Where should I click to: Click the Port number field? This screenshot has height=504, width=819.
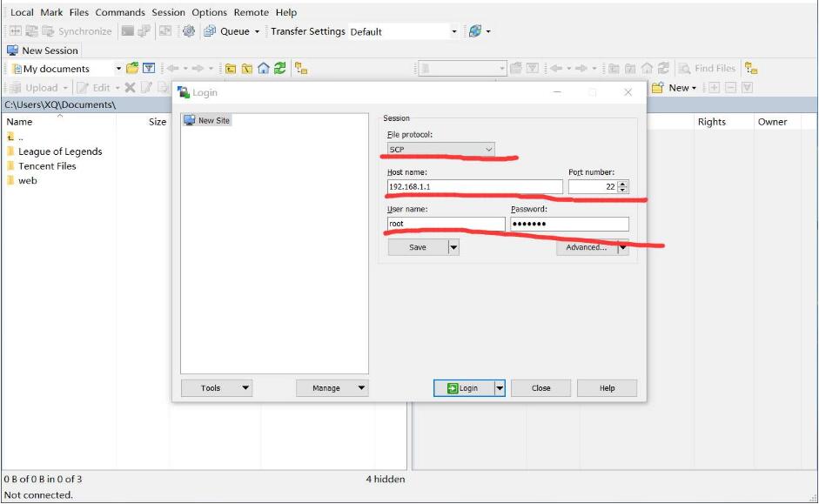click(593, 186)
